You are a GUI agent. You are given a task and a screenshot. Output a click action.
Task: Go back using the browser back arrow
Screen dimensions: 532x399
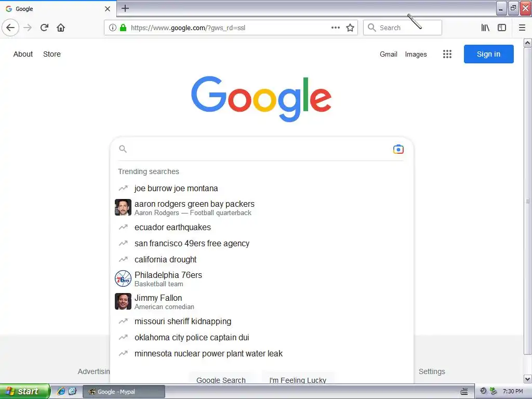pyautogui.click(x=10, y=28)
